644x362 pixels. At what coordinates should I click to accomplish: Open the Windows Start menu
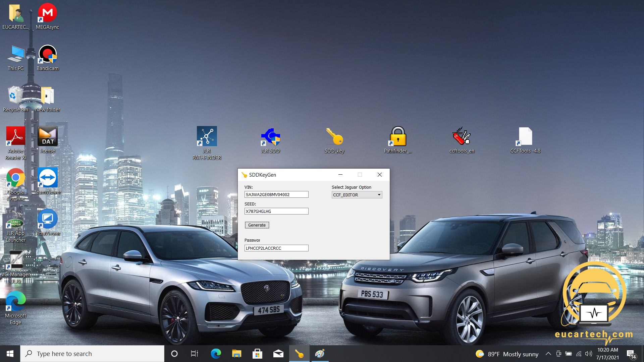(10, 354)
